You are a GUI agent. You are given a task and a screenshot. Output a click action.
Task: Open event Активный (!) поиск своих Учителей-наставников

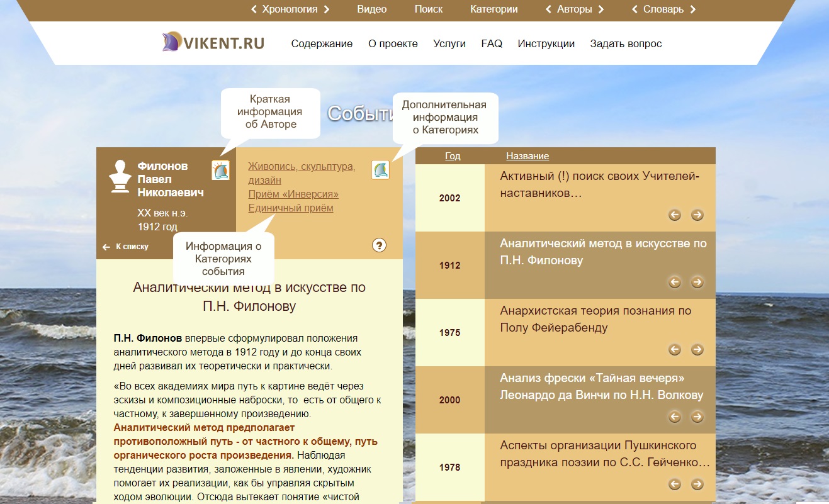(x=599, y=184)
